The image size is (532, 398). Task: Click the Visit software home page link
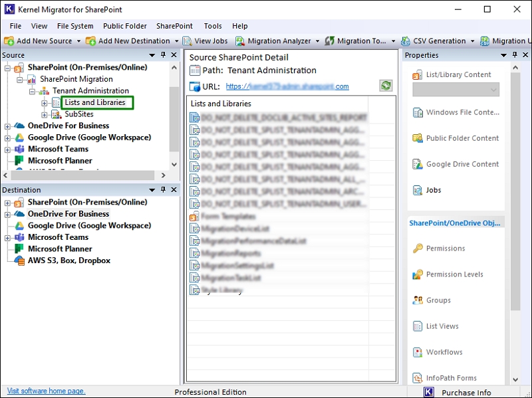pos(46,391)
